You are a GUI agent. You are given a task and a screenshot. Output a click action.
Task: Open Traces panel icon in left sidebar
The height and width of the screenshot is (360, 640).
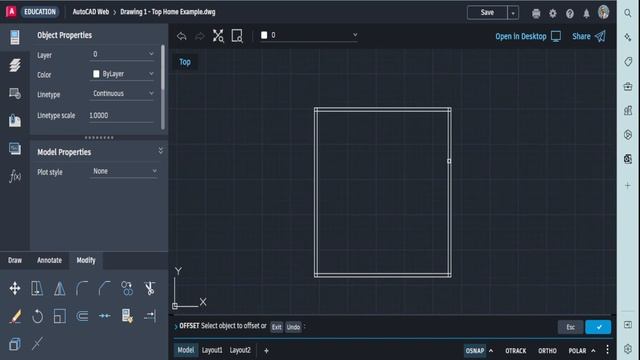click(15, 149)
